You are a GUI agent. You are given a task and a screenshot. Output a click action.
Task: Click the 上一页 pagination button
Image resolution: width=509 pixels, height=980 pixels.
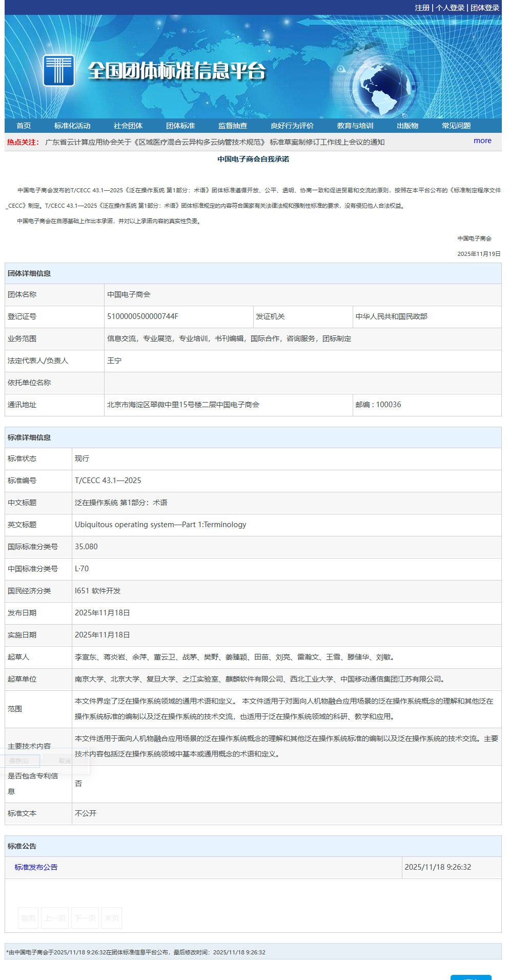(55, 918)
